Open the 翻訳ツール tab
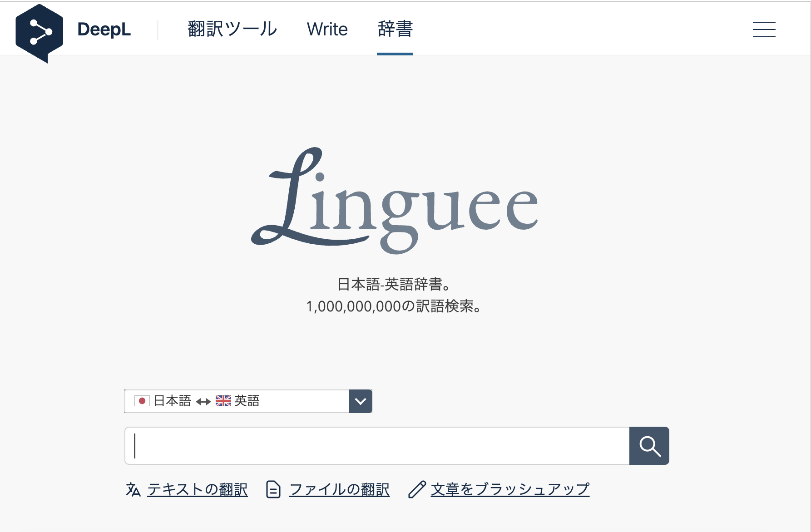 click(232, 30)
